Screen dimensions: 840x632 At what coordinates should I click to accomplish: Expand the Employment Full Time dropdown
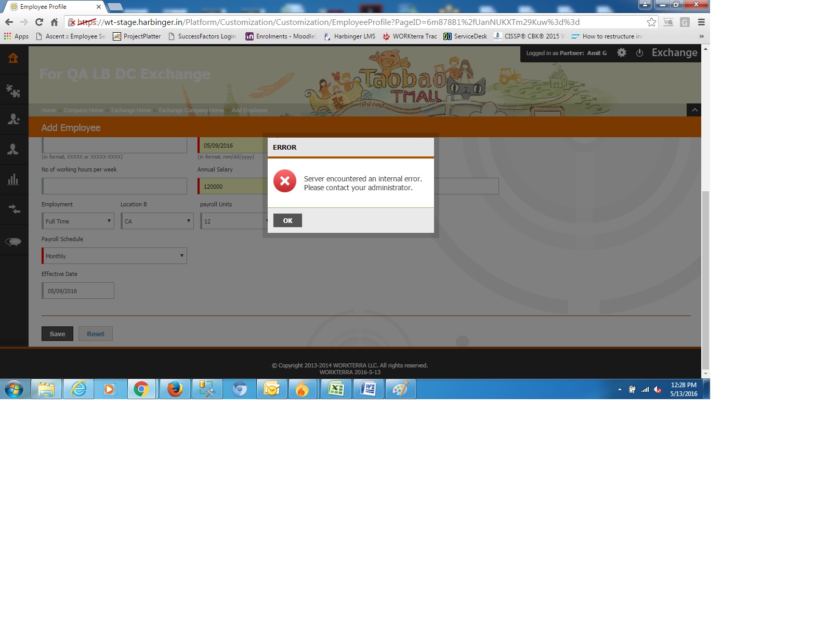(78, 221)
